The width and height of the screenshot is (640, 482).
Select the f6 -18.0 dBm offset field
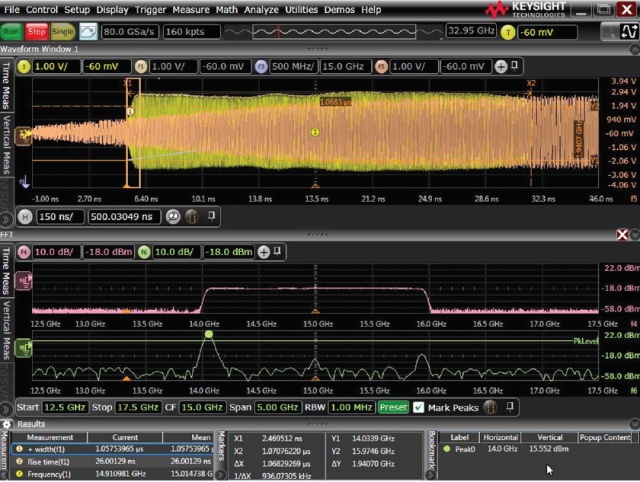click(x=229, y=252)
